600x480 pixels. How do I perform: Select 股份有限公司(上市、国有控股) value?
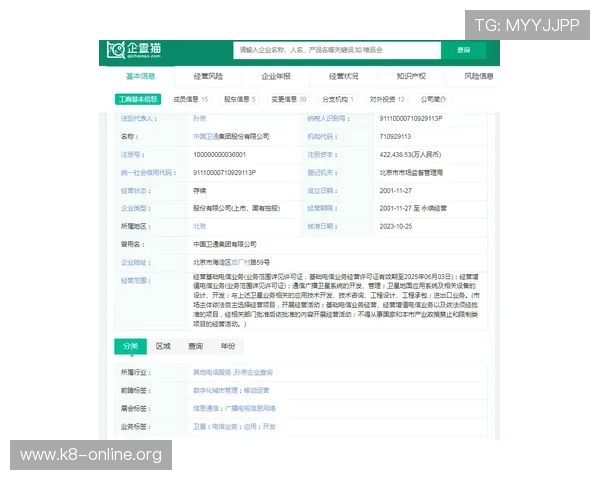click(236, 208)
